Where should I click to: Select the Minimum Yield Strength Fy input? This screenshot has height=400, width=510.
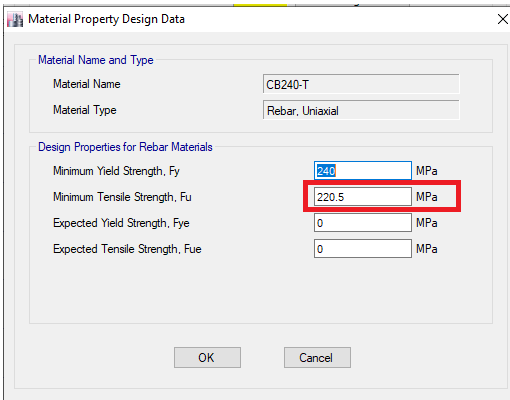coord(363,171)
